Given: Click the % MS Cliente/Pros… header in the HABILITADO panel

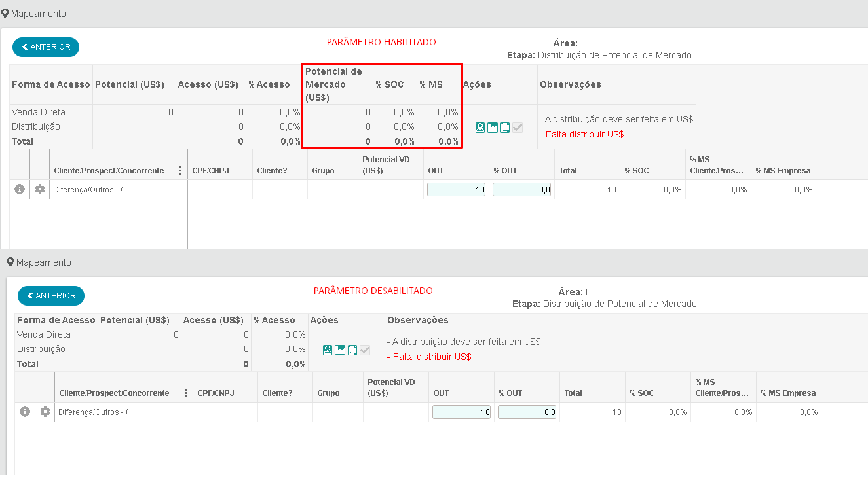Looking at the screenshot, I should pyautogui.click(x=717, y=165).
